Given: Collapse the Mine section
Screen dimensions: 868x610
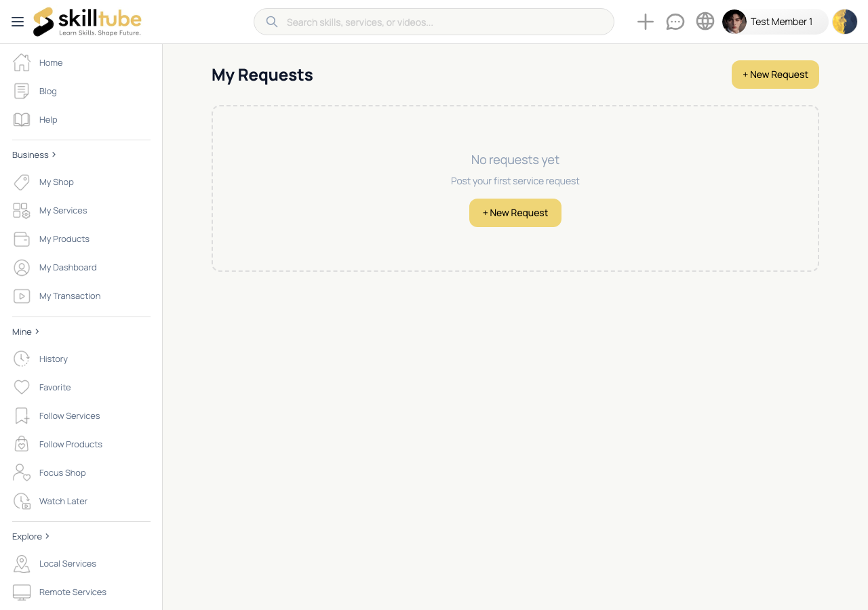Looking at the screenshot, I should (x=26, y=331).
